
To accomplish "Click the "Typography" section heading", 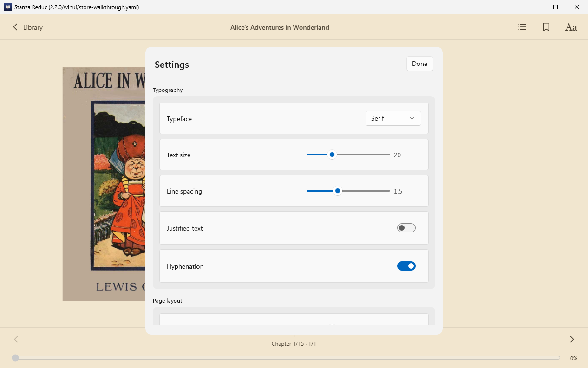I will (168, 90).
